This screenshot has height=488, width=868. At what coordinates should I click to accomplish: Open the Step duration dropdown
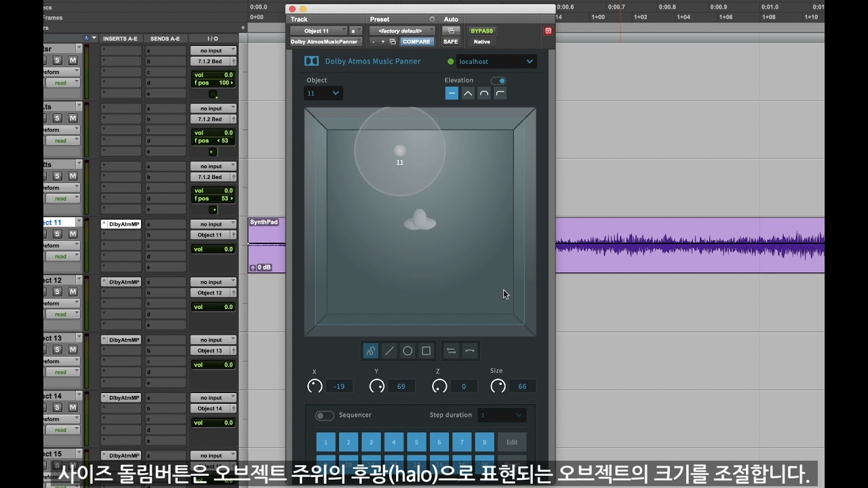(501, 415)
